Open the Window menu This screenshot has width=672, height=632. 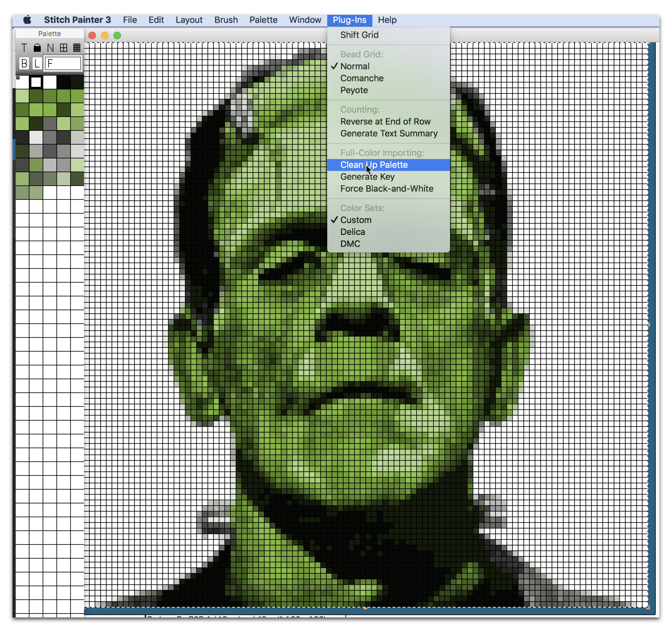[305, 20]
